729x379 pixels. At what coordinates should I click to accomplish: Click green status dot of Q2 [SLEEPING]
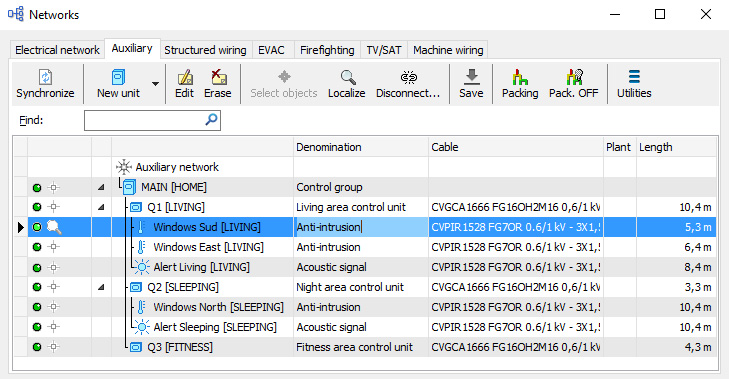(37, 287)
